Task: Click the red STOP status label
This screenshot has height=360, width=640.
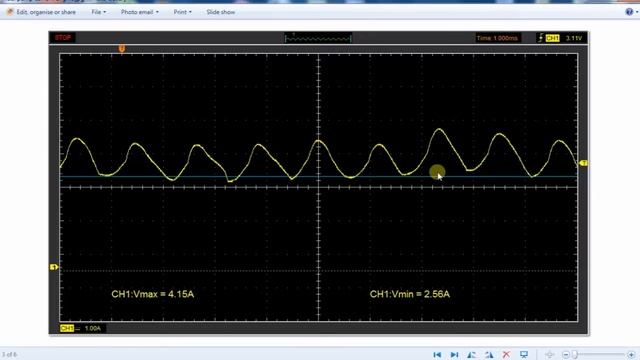Action: pyautogui.click(x=63, y=38)
